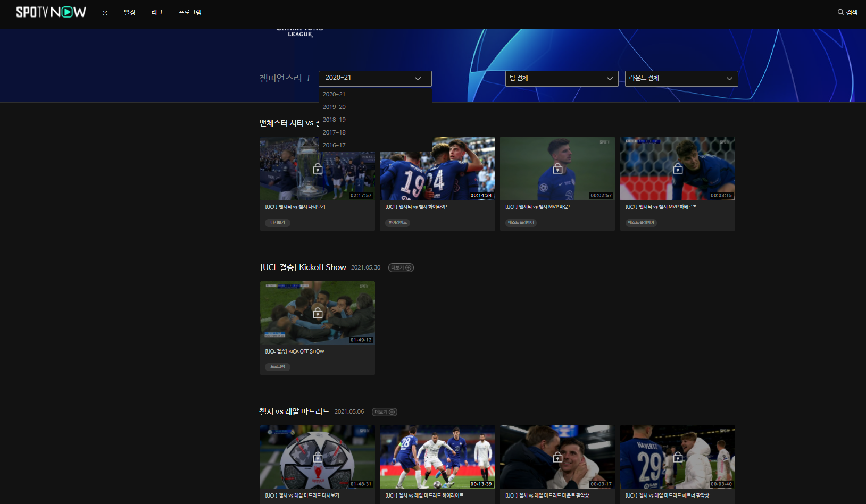Image resolution: width=866 pixels, height=504 pixels.
Task: Click title [UCL] 첼시 vs 레알 마드리드 다시보기
Action: (302, 495)
